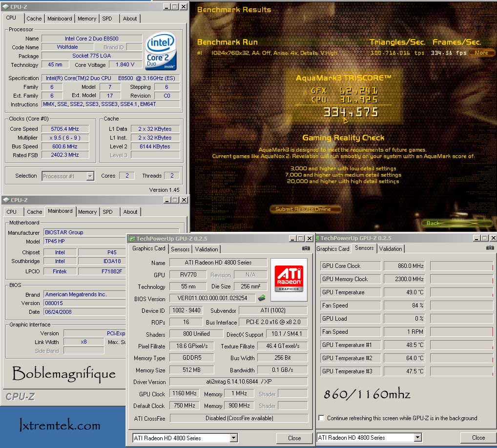This screenshot has height=448, width=497.
Task: Select the BIOS date '06/24/2008'
Action: tap(84, 312)
